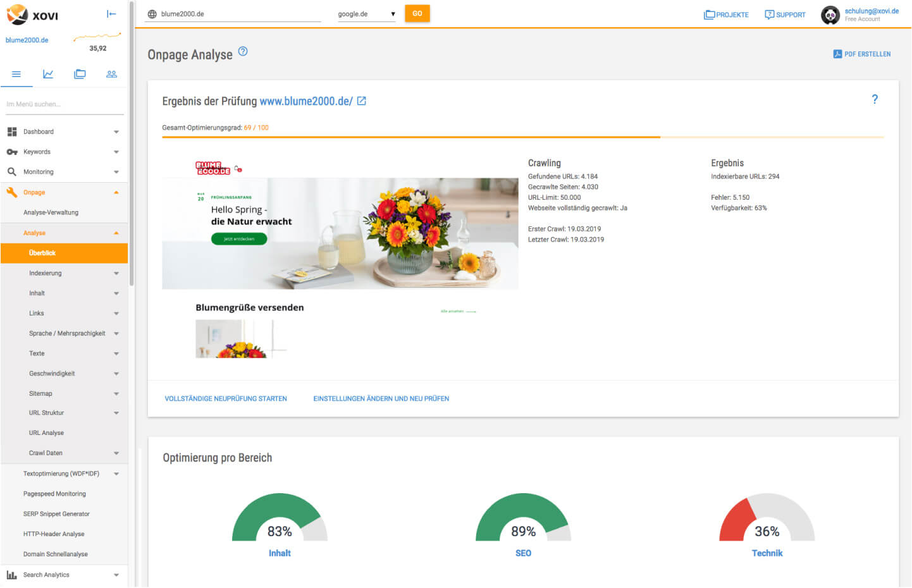Click the Projekte folder icon
The height and width of the screenshot is (588, 912).
(709, 15)
